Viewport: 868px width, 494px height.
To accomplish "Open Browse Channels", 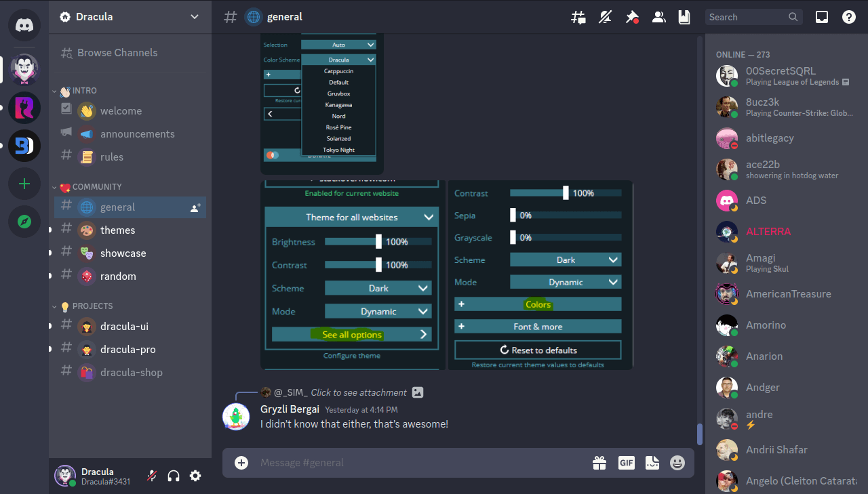I will 116,53.
